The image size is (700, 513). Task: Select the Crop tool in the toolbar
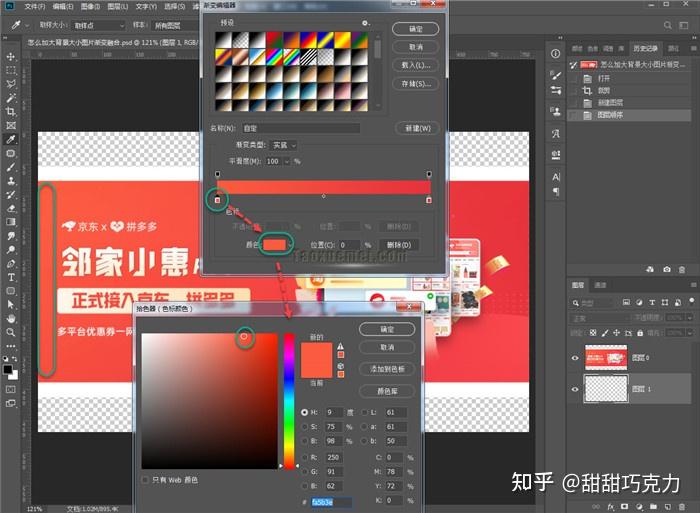click(x=11, y=112)
